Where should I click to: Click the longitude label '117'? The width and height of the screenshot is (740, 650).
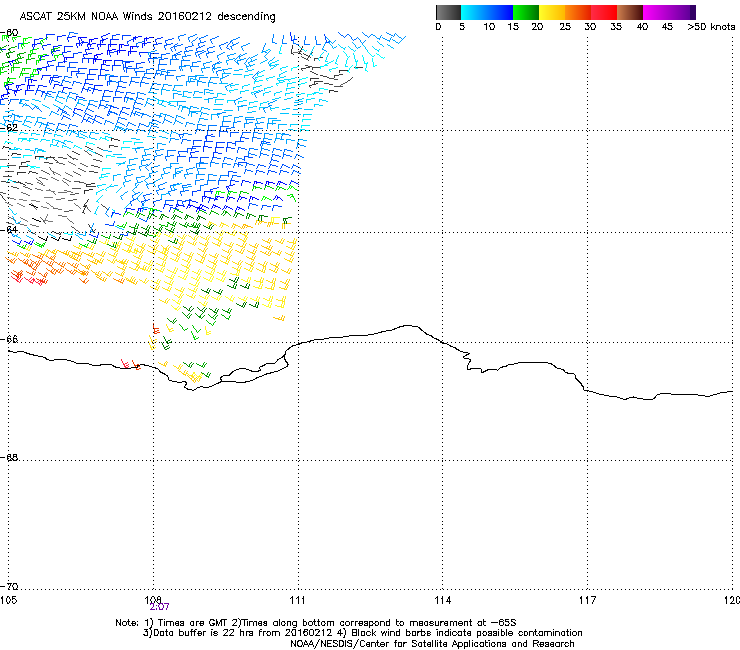pos(587,600)
